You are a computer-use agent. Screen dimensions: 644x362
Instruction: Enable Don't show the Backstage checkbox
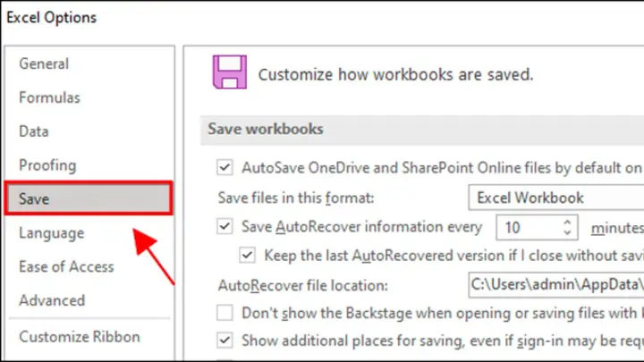pos(225,313)
